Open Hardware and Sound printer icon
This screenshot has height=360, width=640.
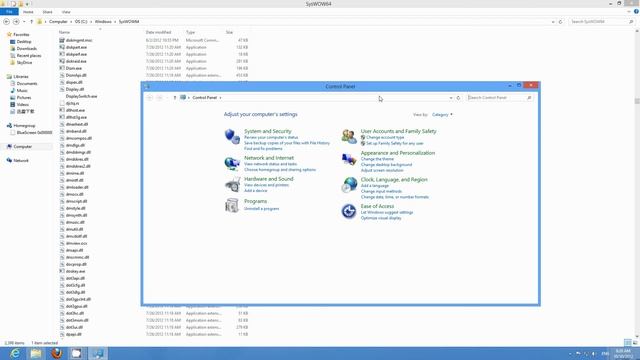[x=232, y=184]
